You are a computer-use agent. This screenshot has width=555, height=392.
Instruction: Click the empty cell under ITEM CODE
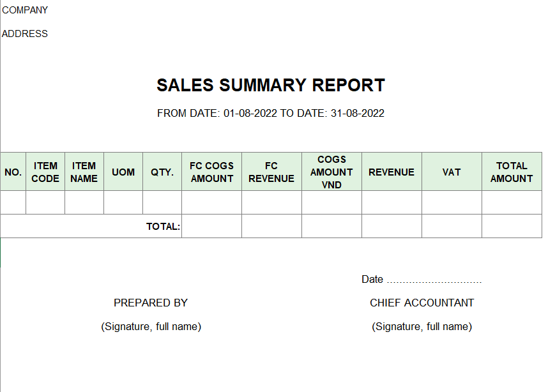45,202
